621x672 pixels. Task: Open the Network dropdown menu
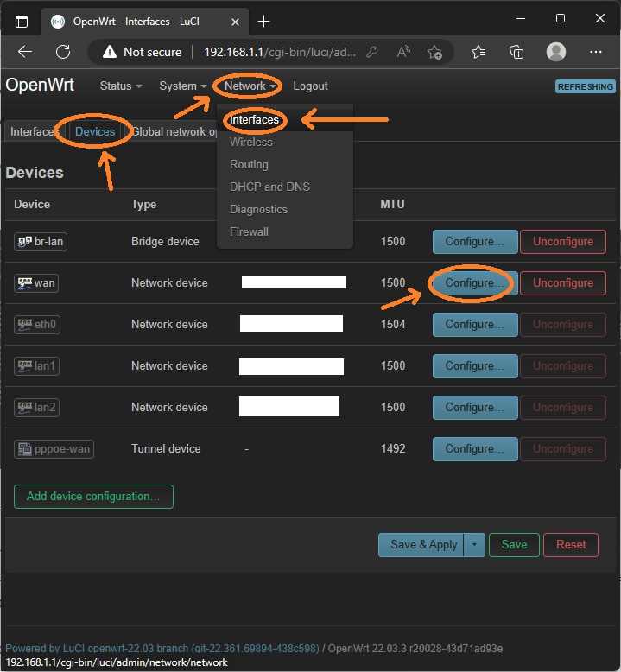[250, 86]
